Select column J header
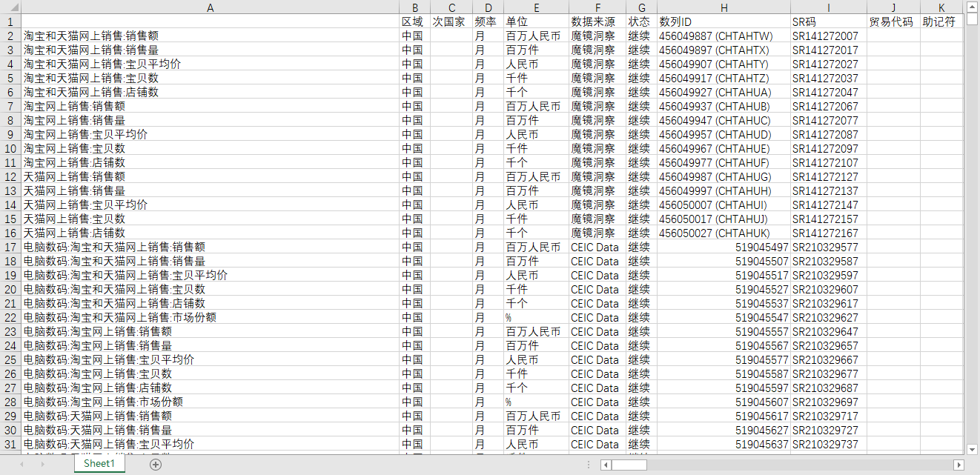This screenshot has height=475, width=980. point(893,7)
